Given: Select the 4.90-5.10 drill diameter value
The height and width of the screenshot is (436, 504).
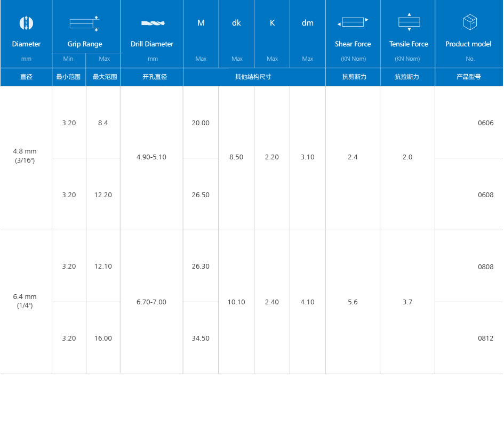Looking at the screenshot, I should point(151,157).
